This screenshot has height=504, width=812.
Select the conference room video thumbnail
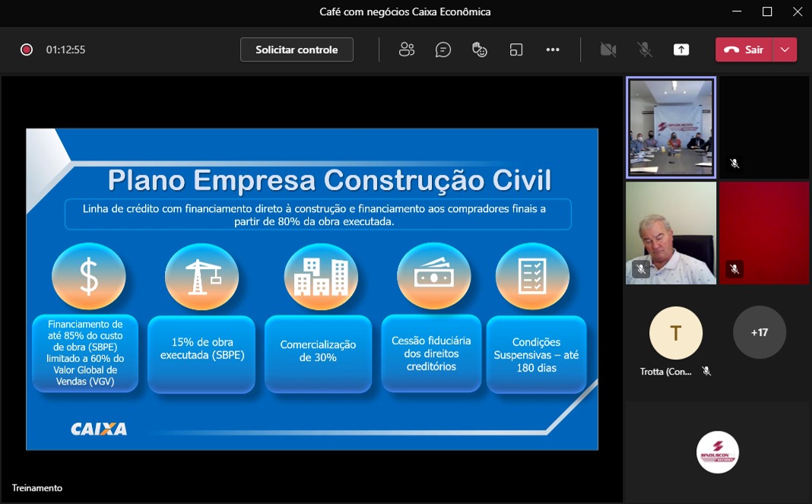(671, 127)
